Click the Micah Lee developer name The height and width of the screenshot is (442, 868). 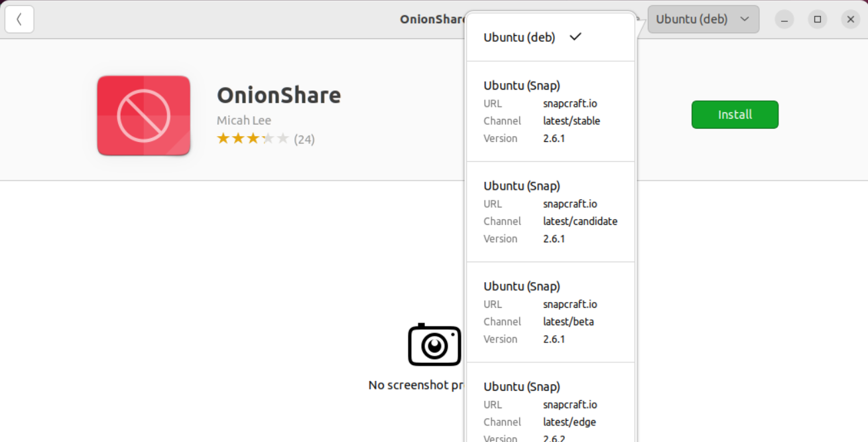click(x=243, y=120)
